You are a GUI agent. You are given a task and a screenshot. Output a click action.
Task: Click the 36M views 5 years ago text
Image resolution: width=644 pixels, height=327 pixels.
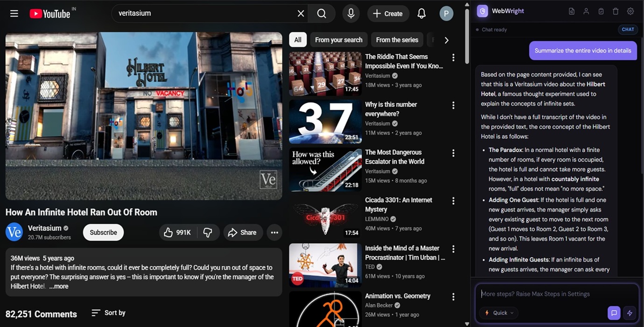click(x=42, y=258)
